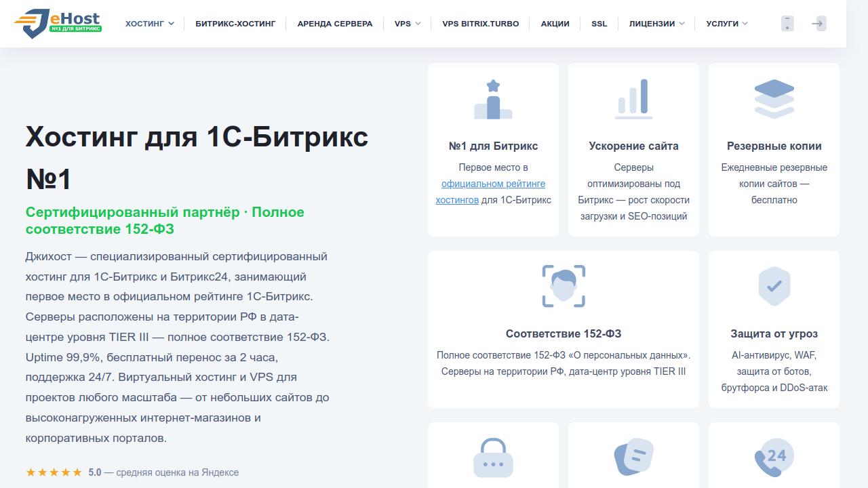Click the Резервные копии card title

tap(774, 146)
